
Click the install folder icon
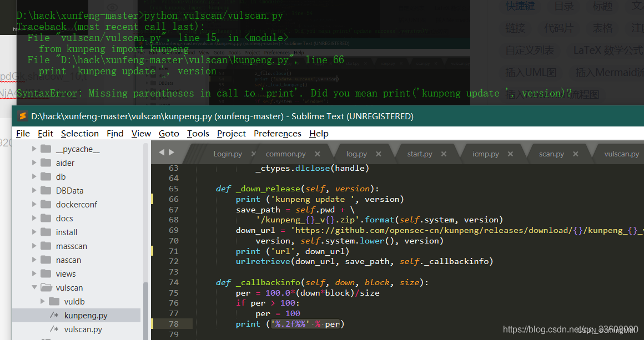[x=46, y=232]
